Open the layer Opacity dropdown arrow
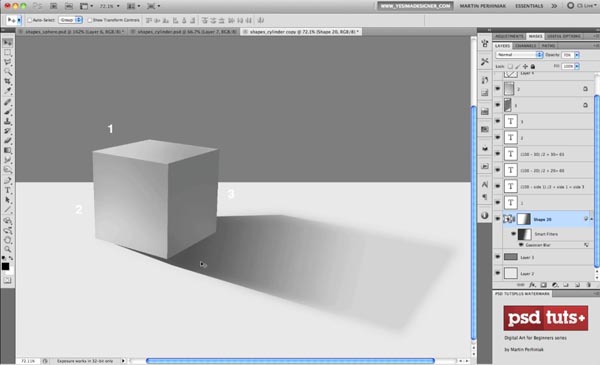Screen dimensions: 600x365 coord(577,55)
